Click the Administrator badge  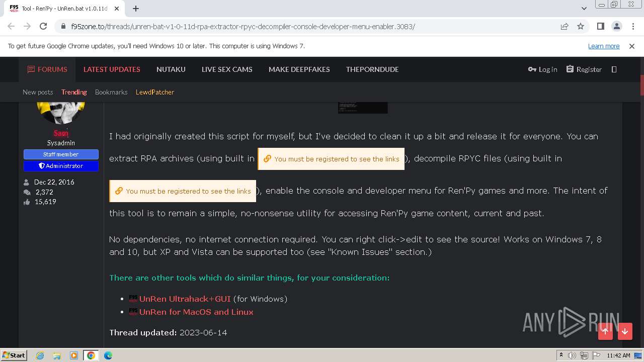tap(61, 166)
